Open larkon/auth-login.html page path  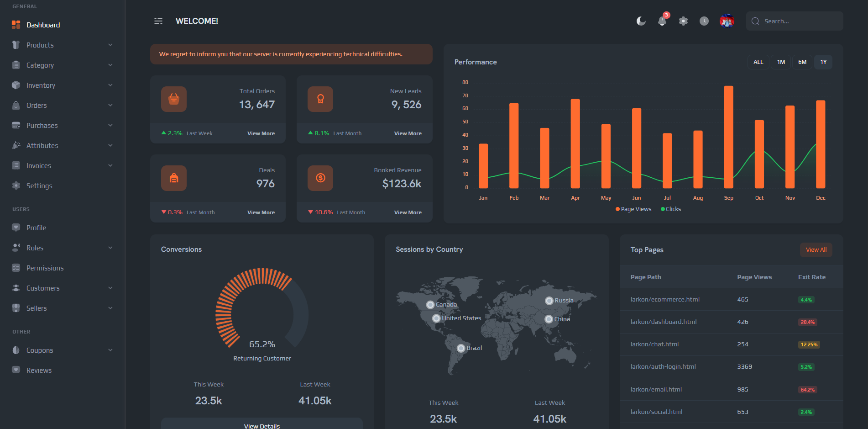coord(663,367)
